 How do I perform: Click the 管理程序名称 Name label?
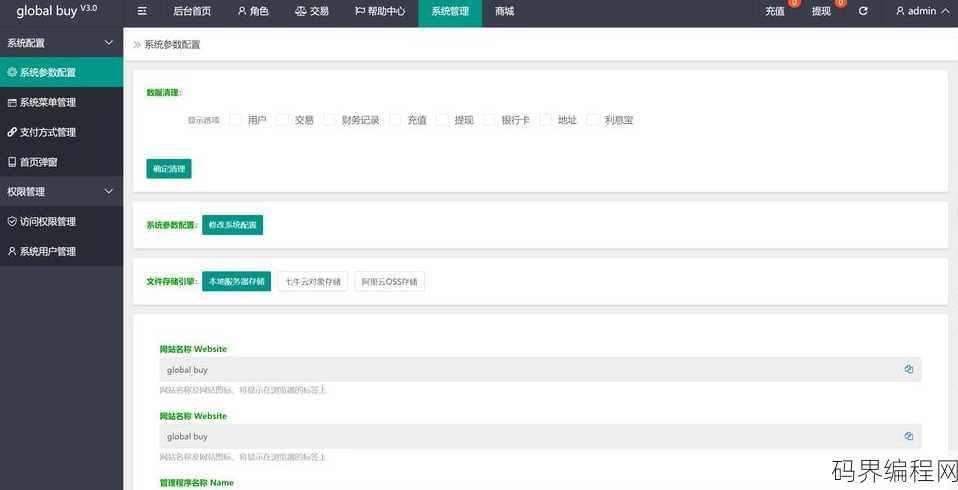click(x=197, y=483)
